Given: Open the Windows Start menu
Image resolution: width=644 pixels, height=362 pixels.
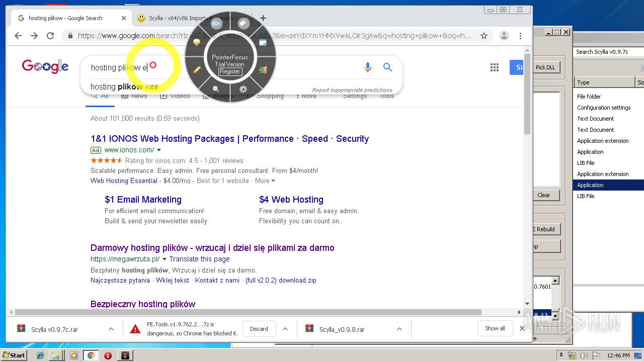Looking at the screenshot, I should pos(14,355).
